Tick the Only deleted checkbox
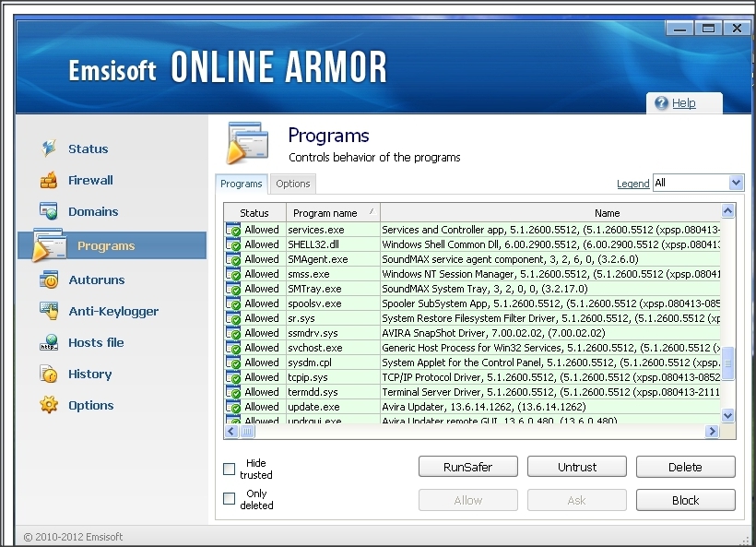This screenshot has height=547, width=756. pyautogui.click(x=229, y=499)
